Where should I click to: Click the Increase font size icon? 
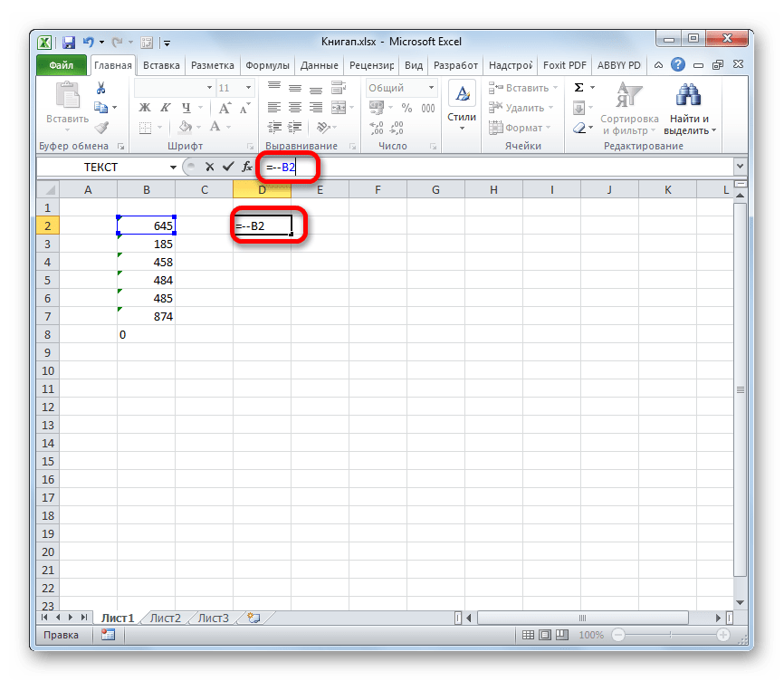coord(225,108)
